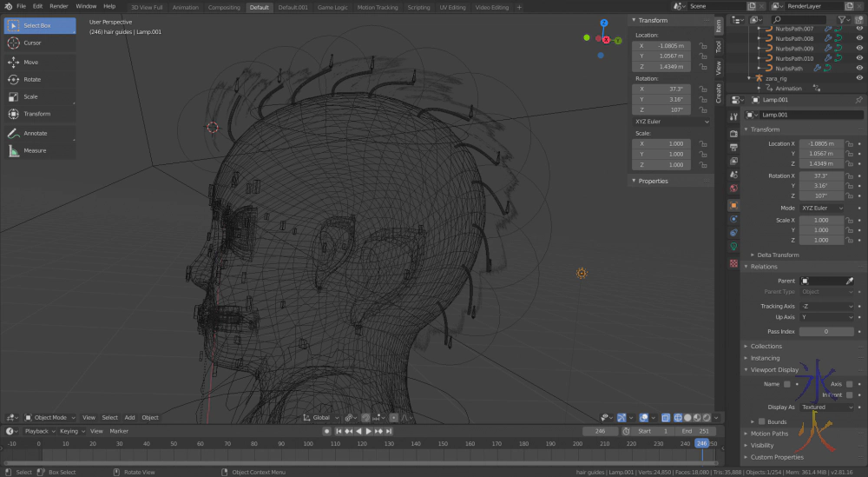The height and width of the screenshot is (477, 868).
Task: Open the Object Mode dropdown
Action: click(x=49, y=418)
